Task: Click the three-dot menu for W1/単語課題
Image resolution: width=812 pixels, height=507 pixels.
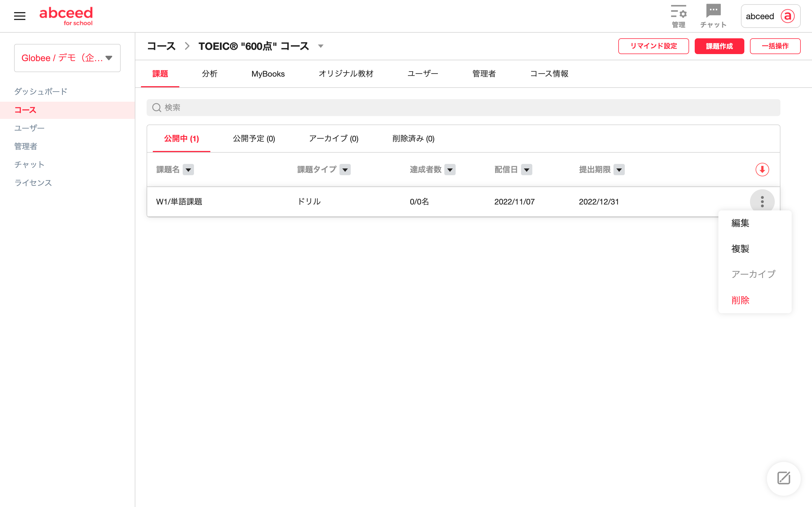Action: tap(762, 201)
